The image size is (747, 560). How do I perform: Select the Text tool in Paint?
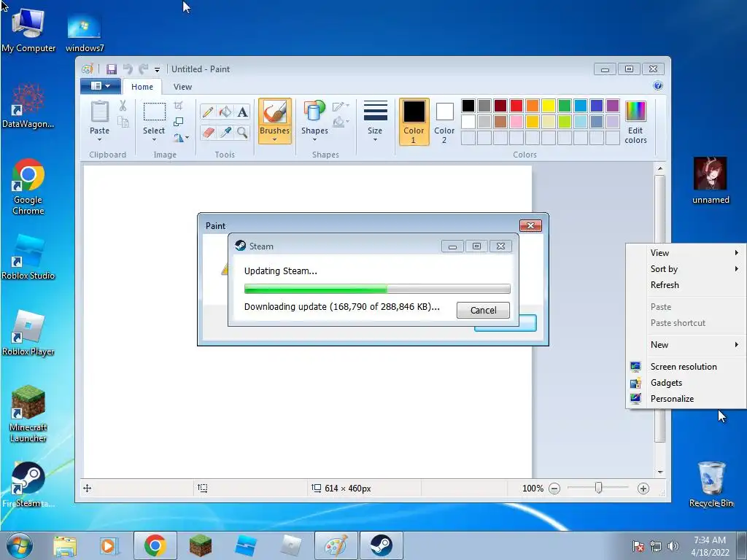pyautogui.click(x=242, y=112)
